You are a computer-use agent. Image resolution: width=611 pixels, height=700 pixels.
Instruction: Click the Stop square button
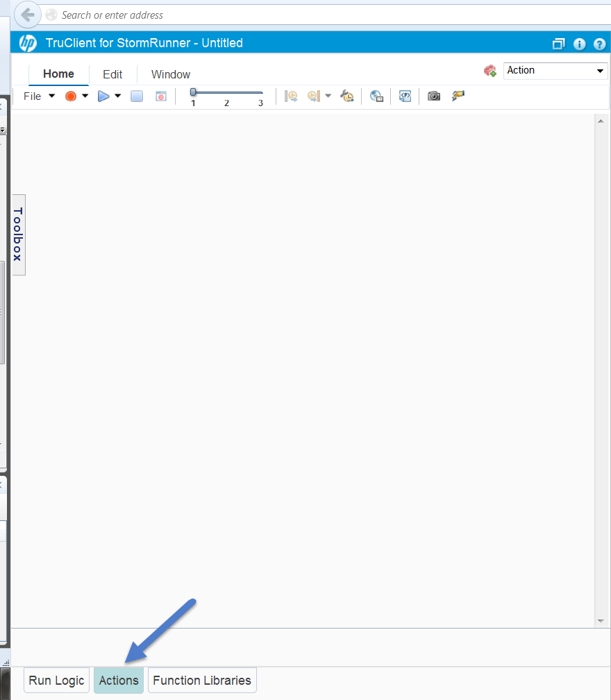tap(137, 96)
